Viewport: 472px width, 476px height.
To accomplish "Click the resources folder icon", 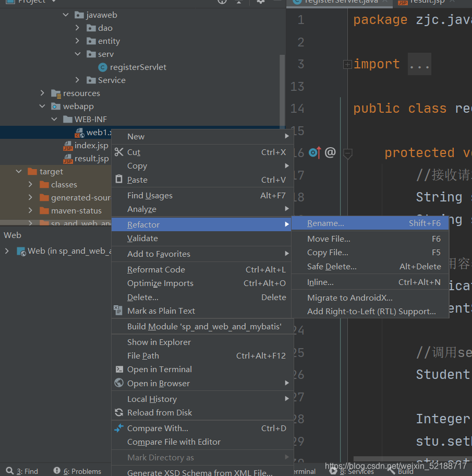I will 56,93.
